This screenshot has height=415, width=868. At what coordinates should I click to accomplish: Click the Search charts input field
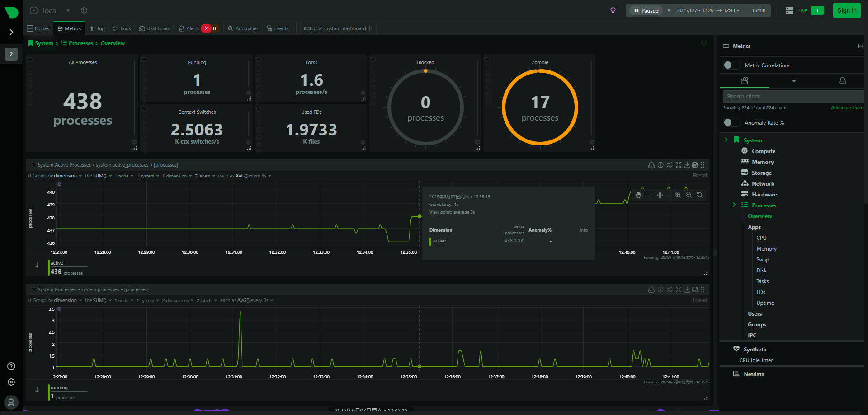click(x=793, y=97)
